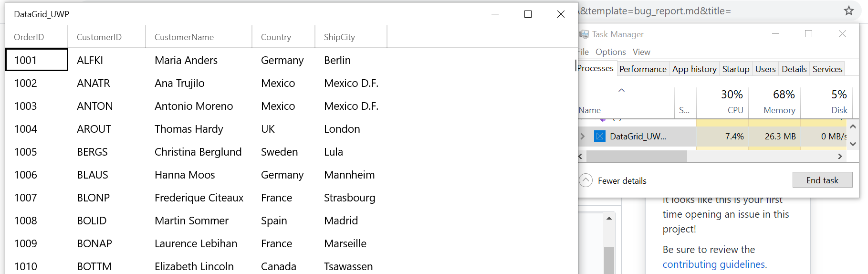Switch to the Processes tab

(x=596, y=68)
